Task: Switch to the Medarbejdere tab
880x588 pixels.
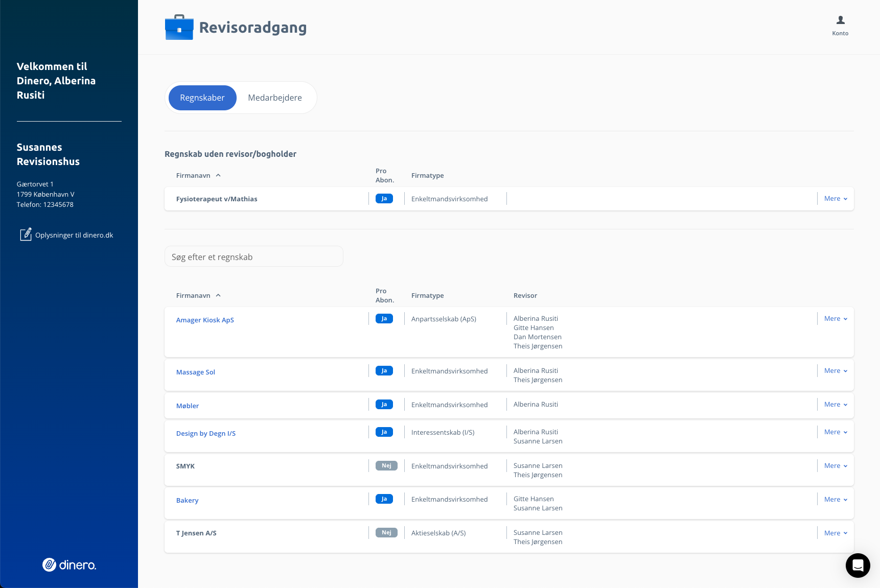Action: (x=274, y=98)
